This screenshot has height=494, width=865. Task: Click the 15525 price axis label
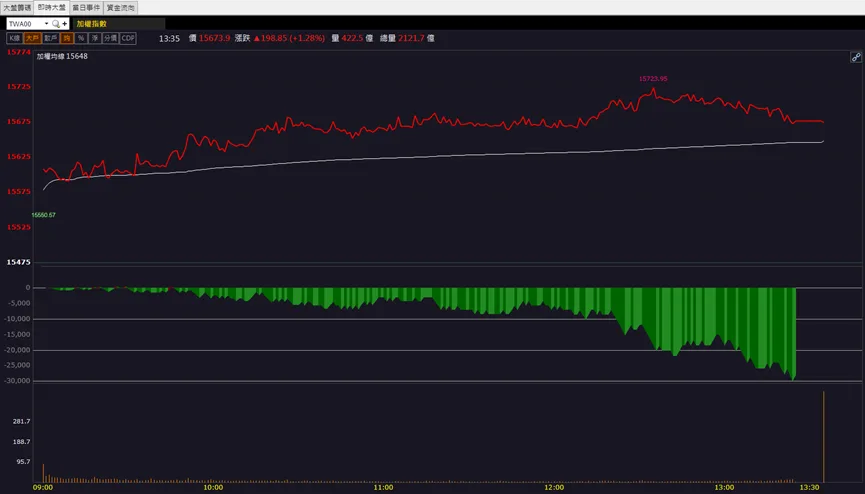(x=18, y=227)
